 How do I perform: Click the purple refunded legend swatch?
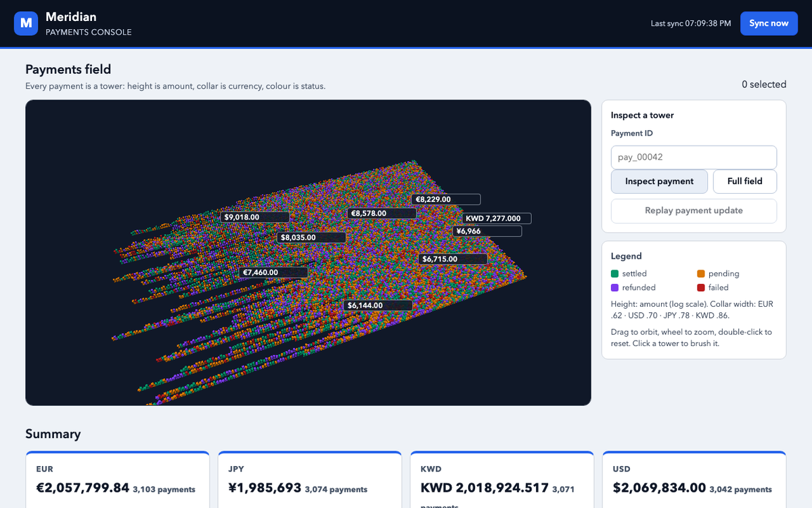click(x=614, y=288)
